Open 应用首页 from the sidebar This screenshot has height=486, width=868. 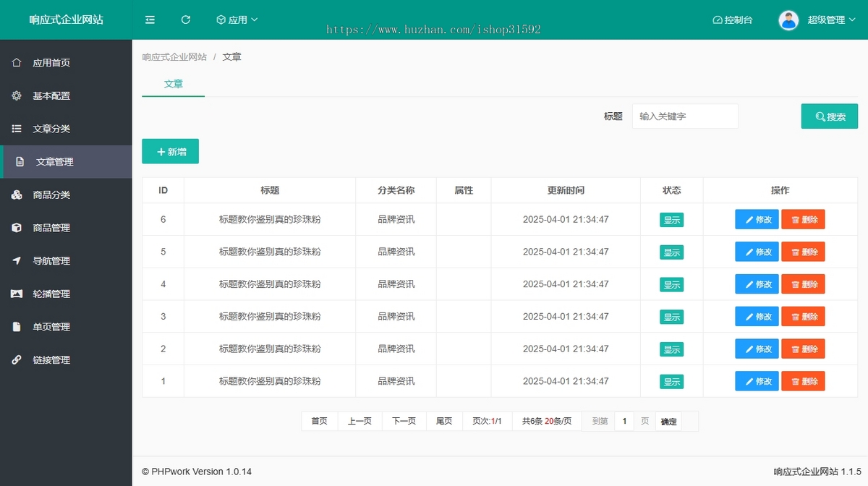(x=51, y=63)
